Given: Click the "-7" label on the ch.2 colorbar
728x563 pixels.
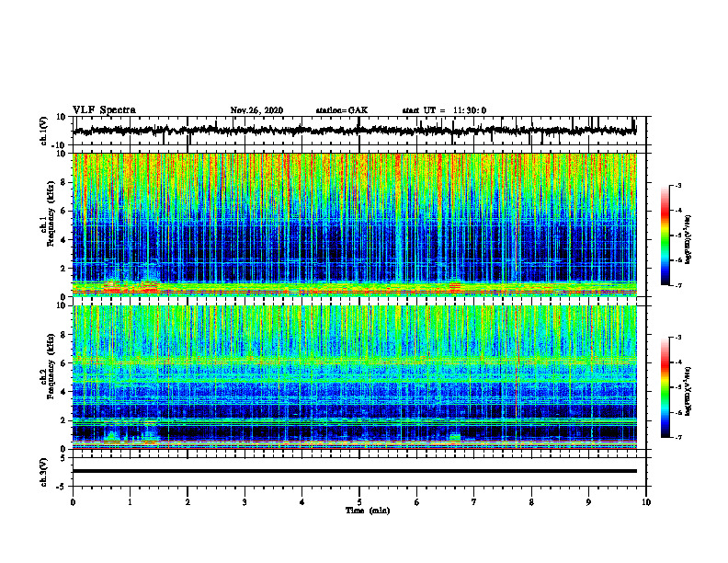Looking at the screenshot, I should 677,437.
